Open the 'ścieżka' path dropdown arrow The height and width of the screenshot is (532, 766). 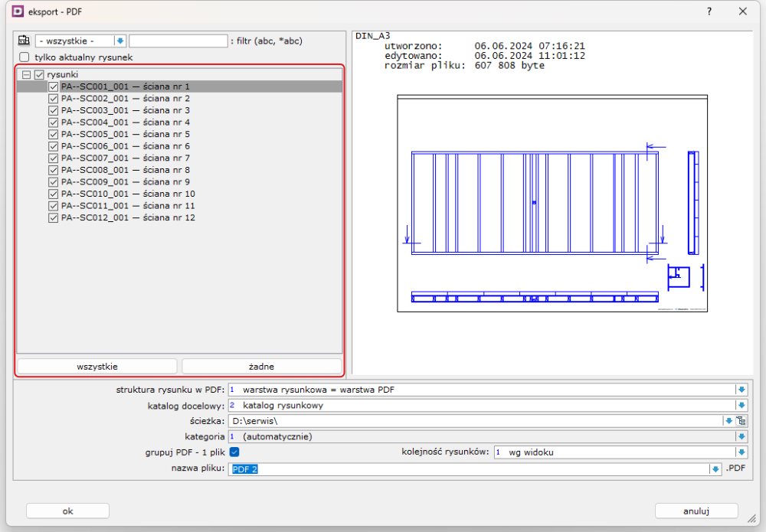pyautogui.click(x=729, y=421)
